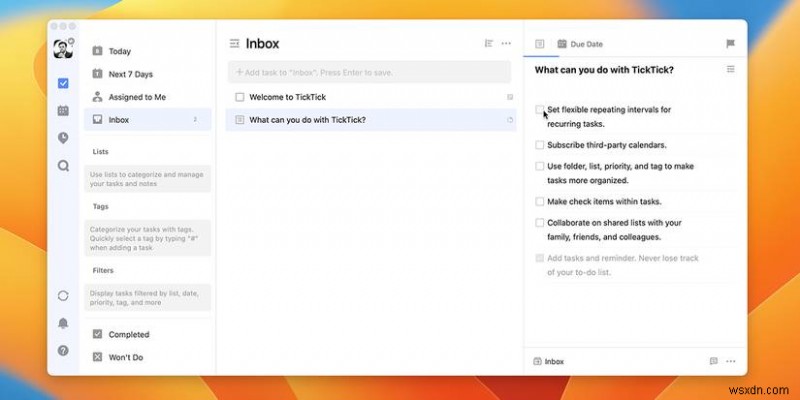This screenshot has width=800, height=400.
Task: Click the Display tasks filtered hint box
Action: (x=147, y=297)
